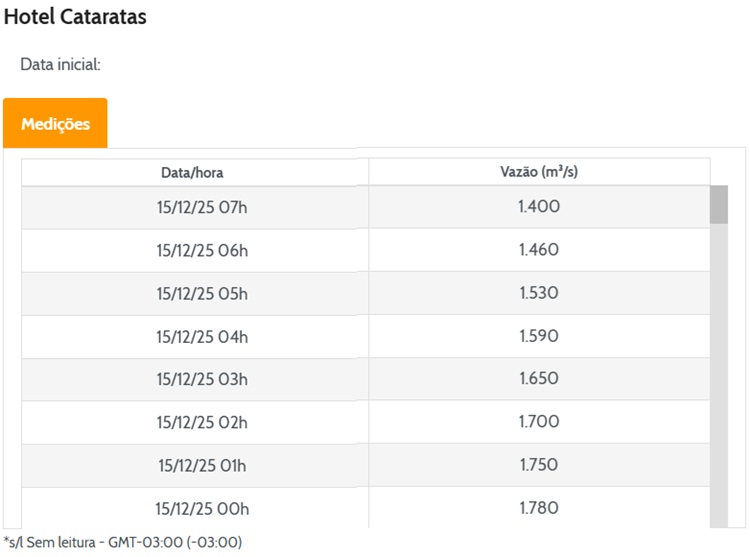This screenshot has height=557, width=750.
Task: Select the 15/12/25 06h date cell
Action: coord(202,250)
